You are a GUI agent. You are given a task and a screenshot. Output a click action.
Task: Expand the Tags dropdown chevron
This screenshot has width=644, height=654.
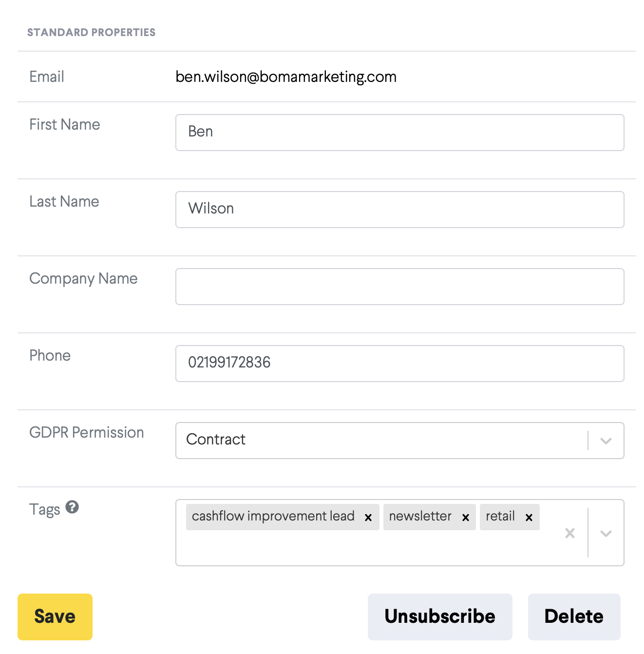coord(606,533)
